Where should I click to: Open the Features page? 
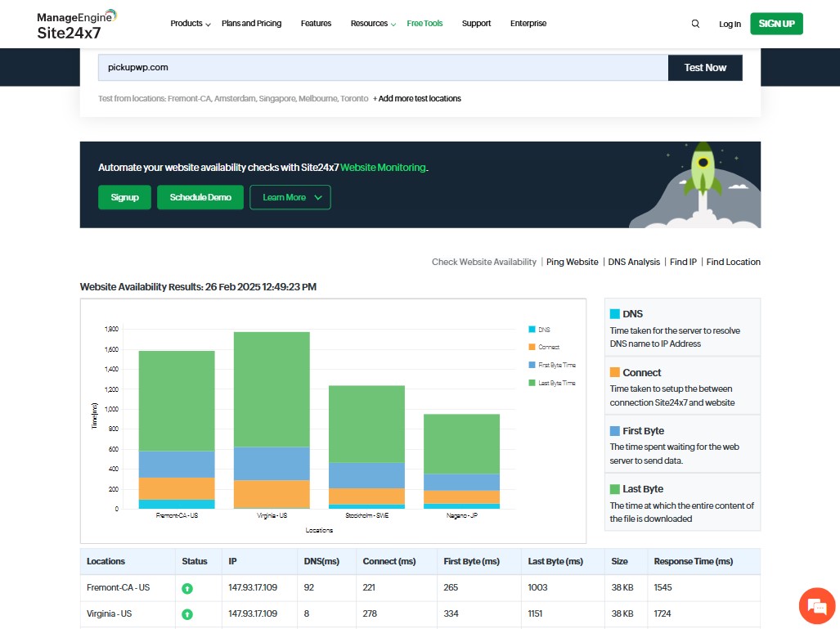tap(316, 24)
